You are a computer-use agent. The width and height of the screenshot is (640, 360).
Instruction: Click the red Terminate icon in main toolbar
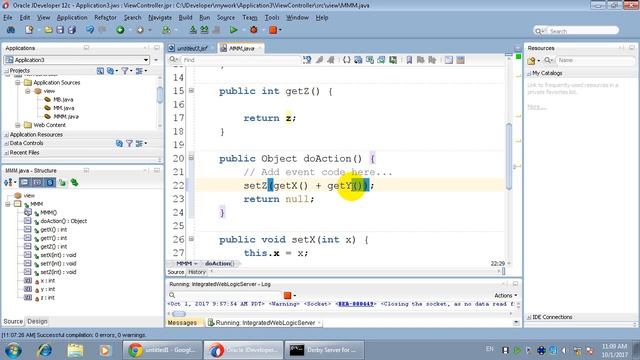273,30
